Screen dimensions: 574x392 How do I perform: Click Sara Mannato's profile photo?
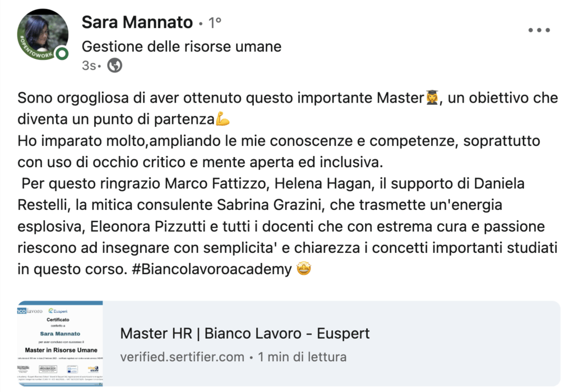[x=43, y=34]
